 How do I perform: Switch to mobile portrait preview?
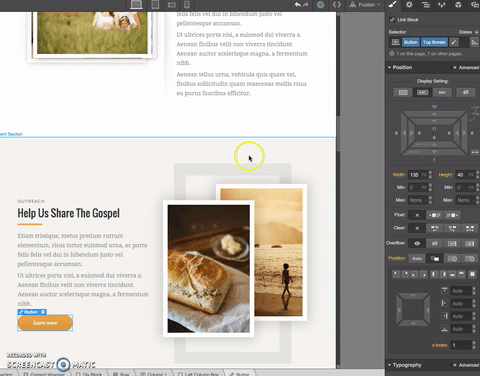coord(187,5)
